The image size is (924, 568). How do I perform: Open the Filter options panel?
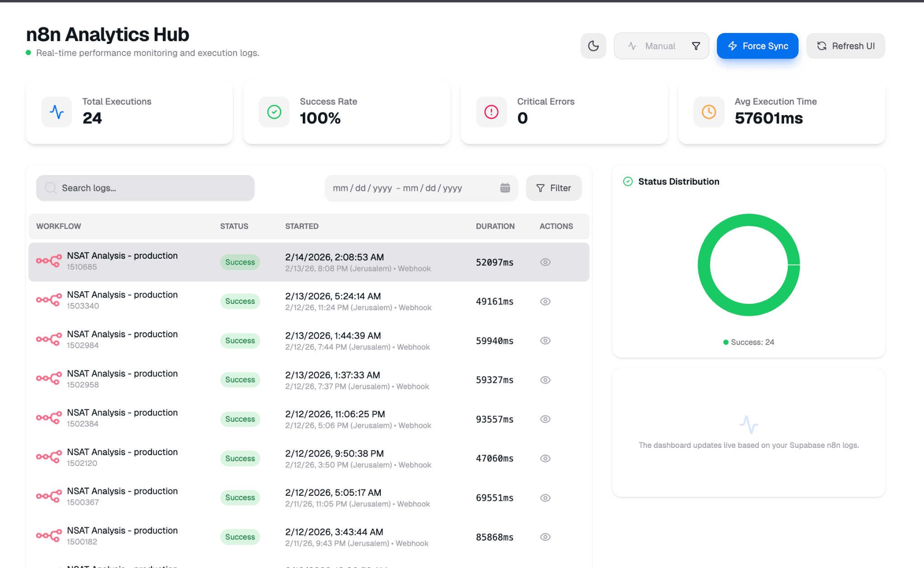554,188
